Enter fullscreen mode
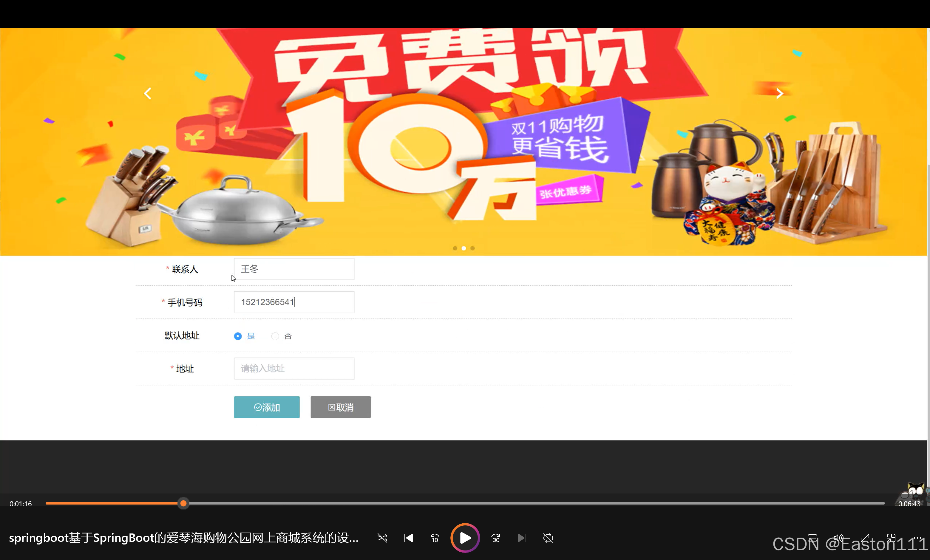 (x=865, y=538)
